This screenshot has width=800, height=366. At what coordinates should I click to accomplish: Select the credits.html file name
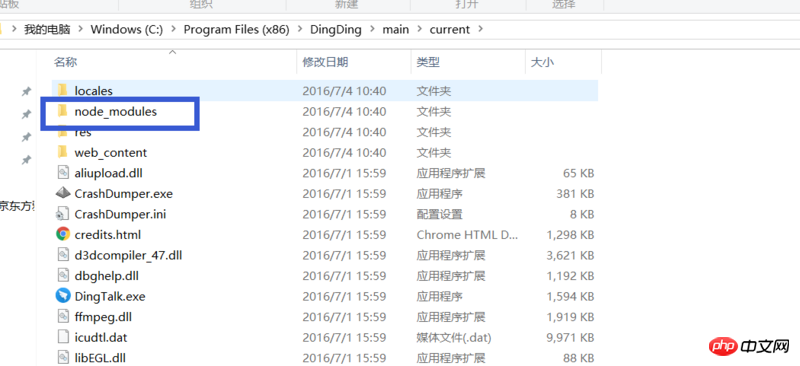pyautogui.click(x=108, y=235)
